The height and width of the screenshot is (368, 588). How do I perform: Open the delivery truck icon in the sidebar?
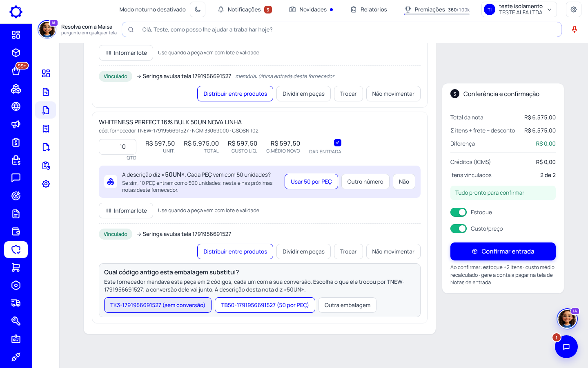click(16, 303)
